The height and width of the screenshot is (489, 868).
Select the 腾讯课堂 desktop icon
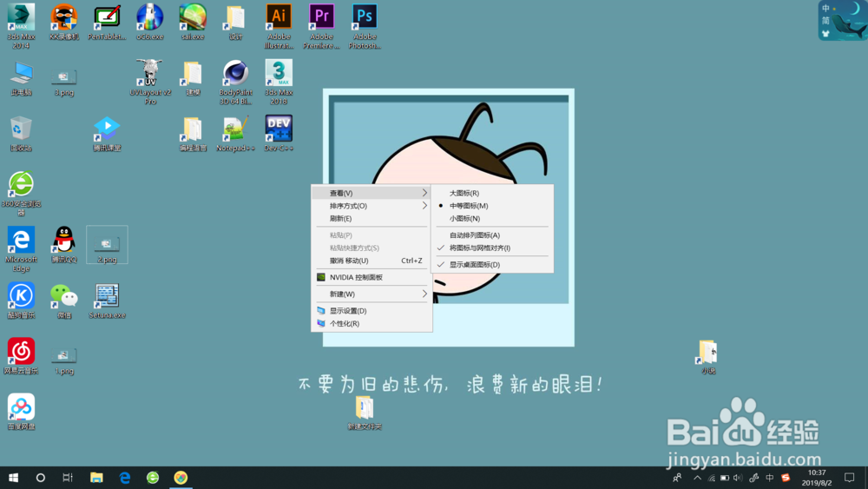pyautogui.click(x=107, y=134)
